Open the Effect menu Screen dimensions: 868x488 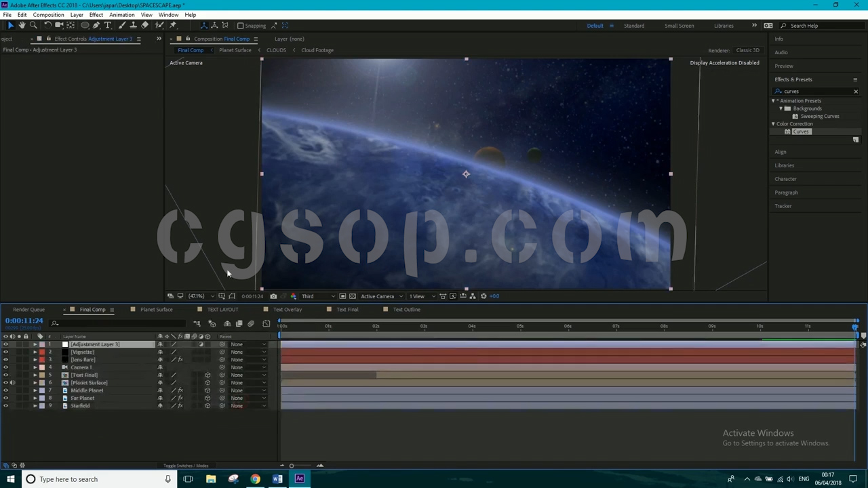pyautogui.click(x=96, y=15)
